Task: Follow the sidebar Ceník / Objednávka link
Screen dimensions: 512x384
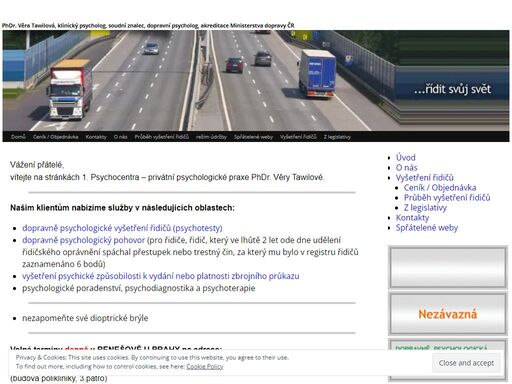Action: coord(440,187)
